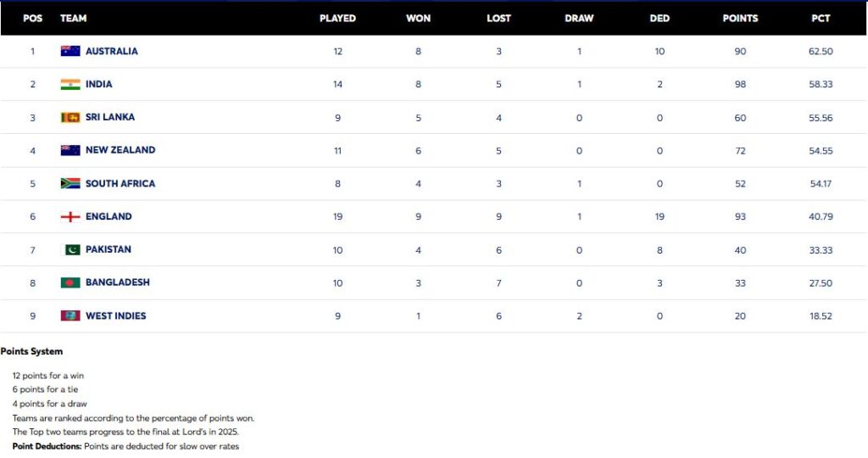
Task: Click the DED column header
Action: (659, 18)
